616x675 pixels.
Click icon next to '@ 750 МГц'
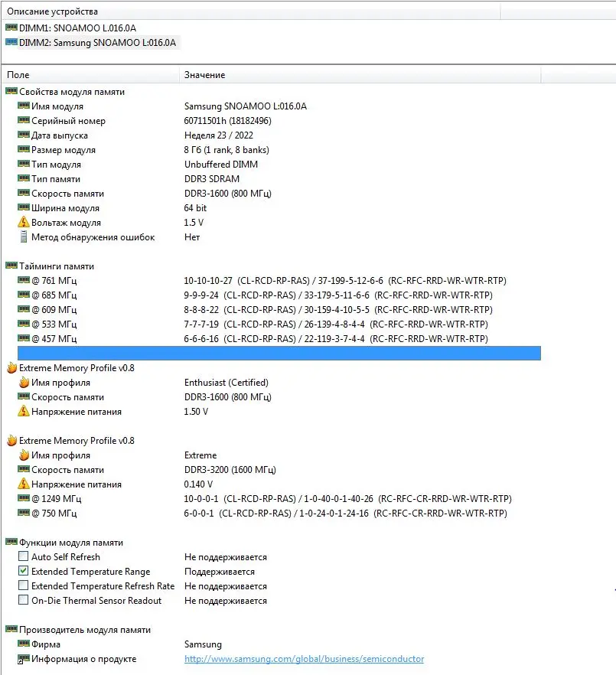tap(23, 513)
